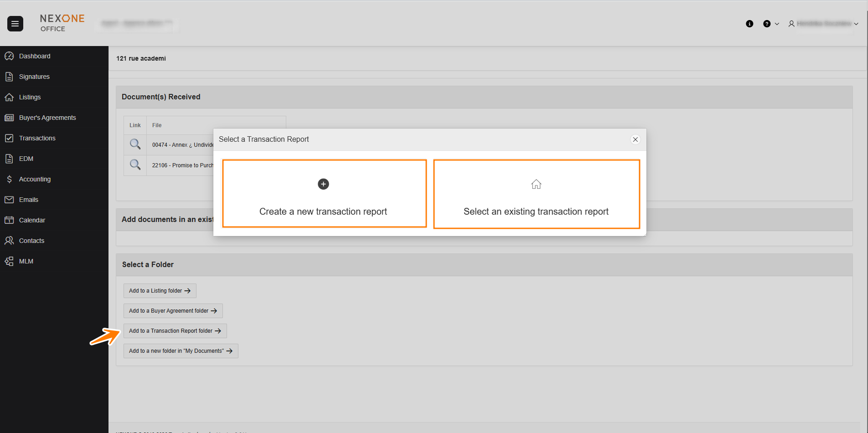Click the Calendar icon in sidebar
Viewport: 868px width, 433px height.
pos(9,220)
